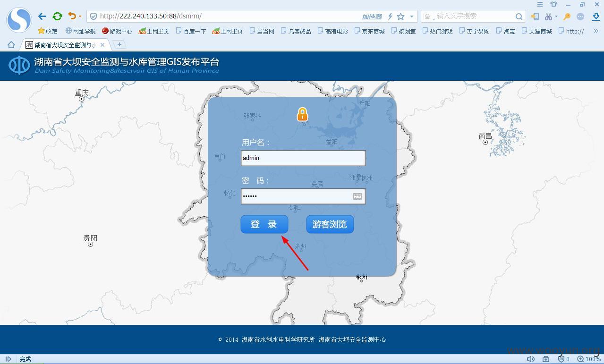Open the 苏宁易购 bookmark
Viewport: 604px width, 364px height.
474,31
